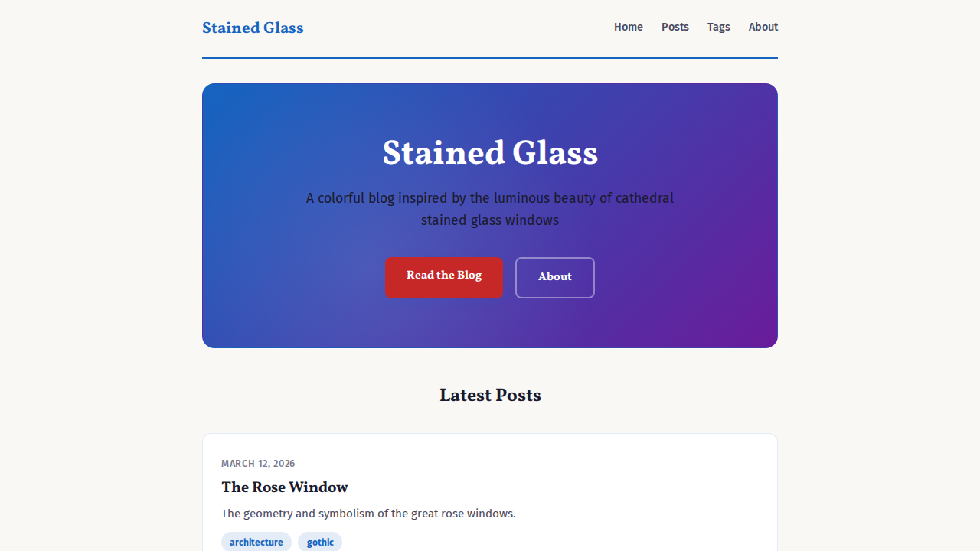Click the Stained Glass hero title
This screenshot has height=551, width=980.
(x=490, y=153)
